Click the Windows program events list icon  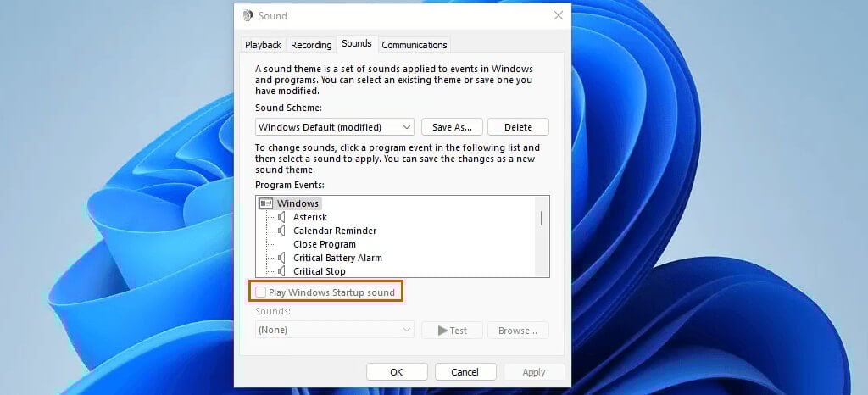[x=265, y=203]
